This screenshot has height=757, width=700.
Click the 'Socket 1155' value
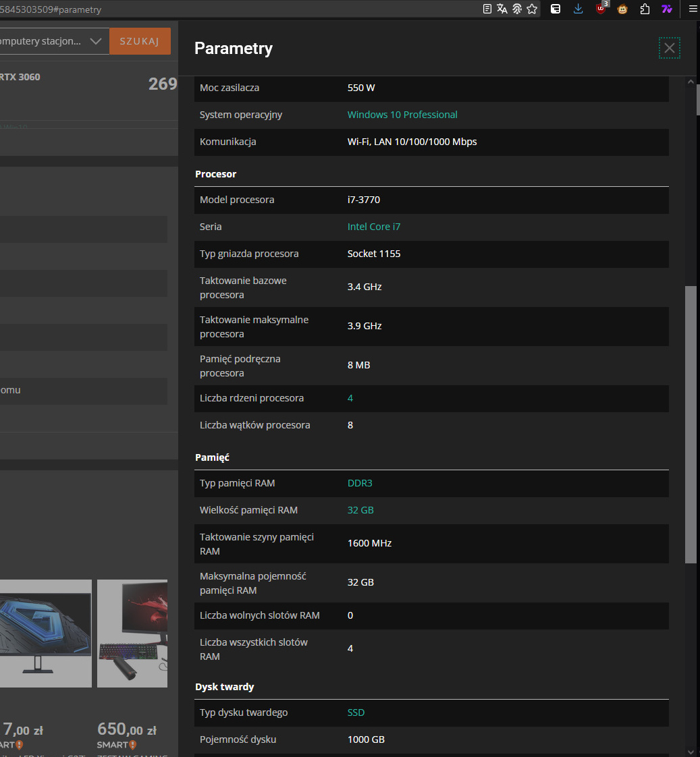tap(374, 254)
